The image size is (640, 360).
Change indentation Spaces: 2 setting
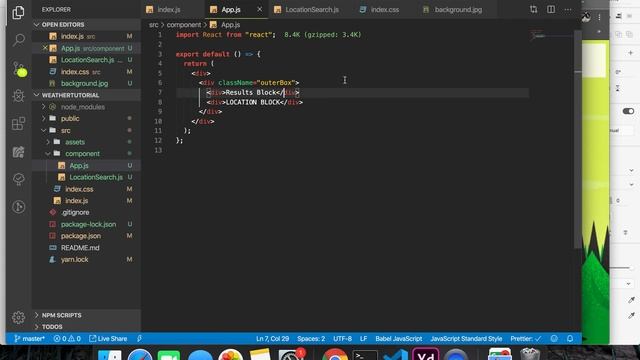click(311, 339)
